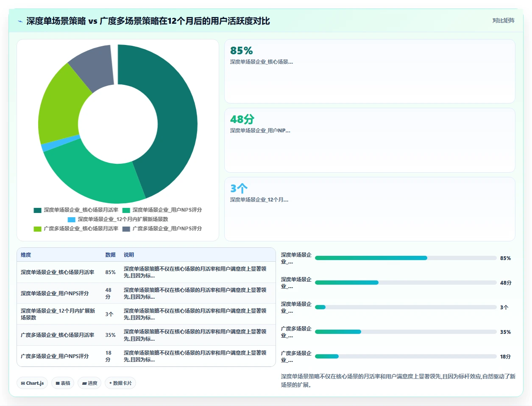The image size is (532, 406).
Task: Toggle legend swatch 广度多场景企业_用户NPS评分
Action: pos(126,229)
